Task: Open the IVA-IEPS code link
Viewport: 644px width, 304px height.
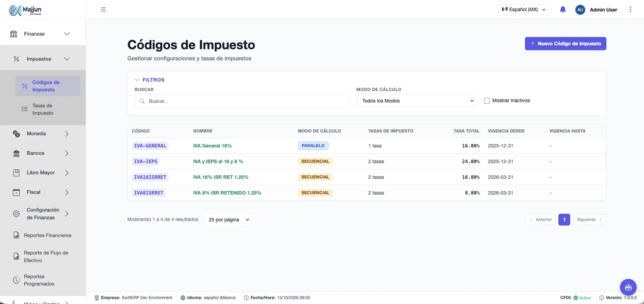Action: (146, 161)
